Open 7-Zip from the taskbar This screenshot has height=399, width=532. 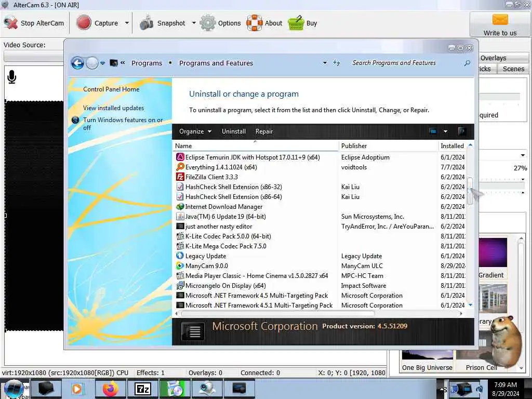pos(142,389)
